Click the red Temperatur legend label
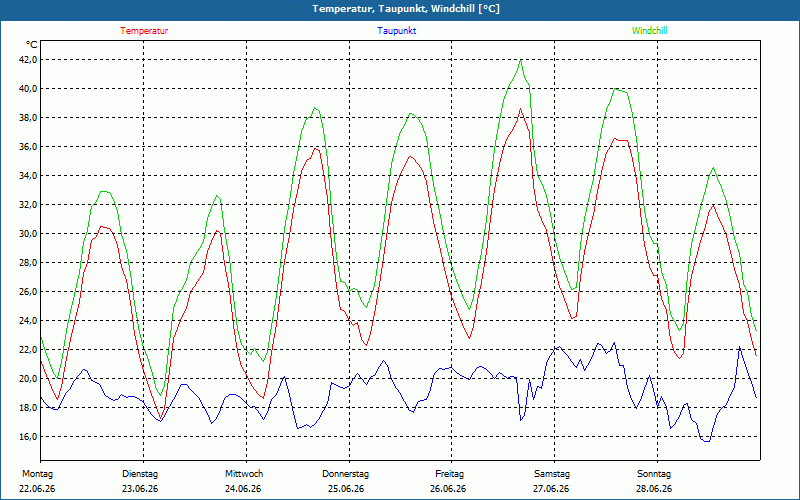The height and width of the screenshot is (500, 800). 144,31
